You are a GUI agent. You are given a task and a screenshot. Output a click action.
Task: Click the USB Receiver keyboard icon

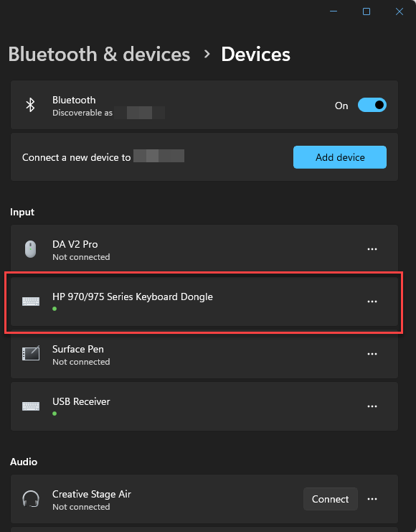(x=31, y=406)
